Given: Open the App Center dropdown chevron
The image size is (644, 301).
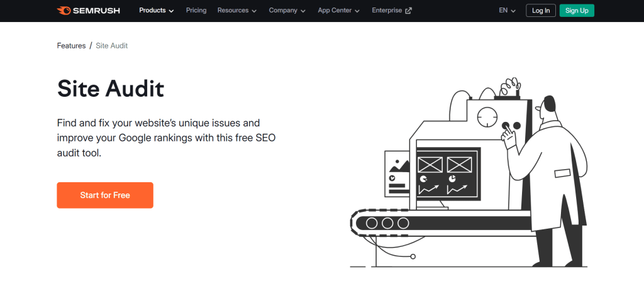Looking at the screenshot, I should tap(357, 11).
